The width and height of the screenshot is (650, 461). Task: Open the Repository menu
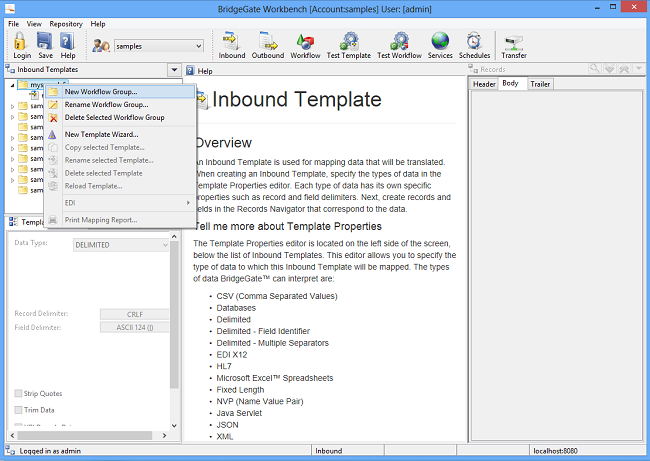click(x=66, y=24)
